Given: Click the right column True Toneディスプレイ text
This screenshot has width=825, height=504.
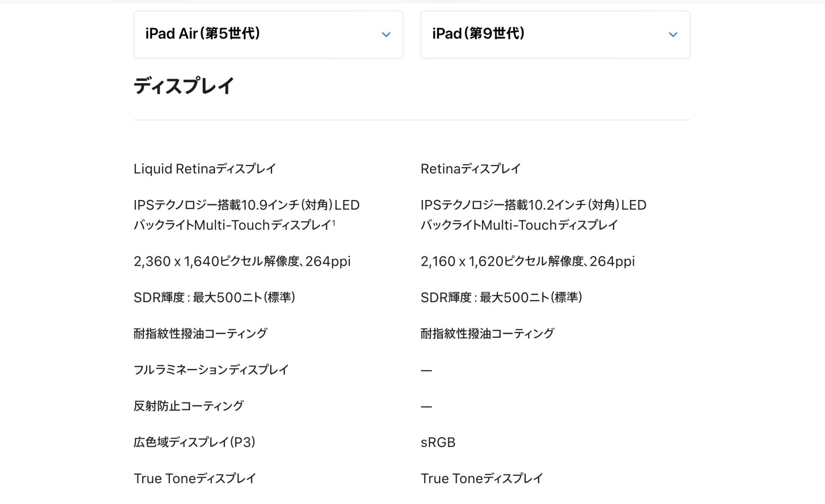Looking at the screenshot, I should click(x=481, y=478).
